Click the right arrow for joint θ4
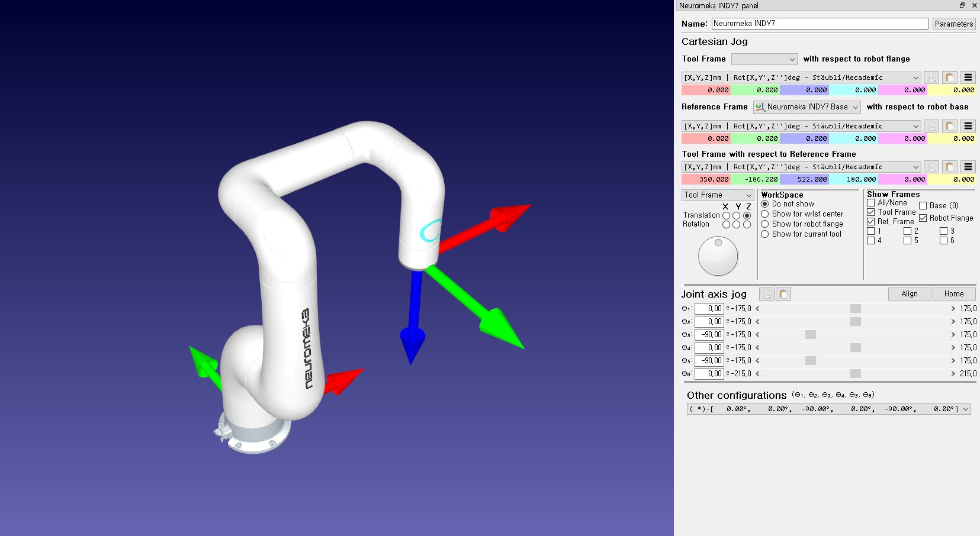This screenshot has height=536, width=980. pos(953,348)
